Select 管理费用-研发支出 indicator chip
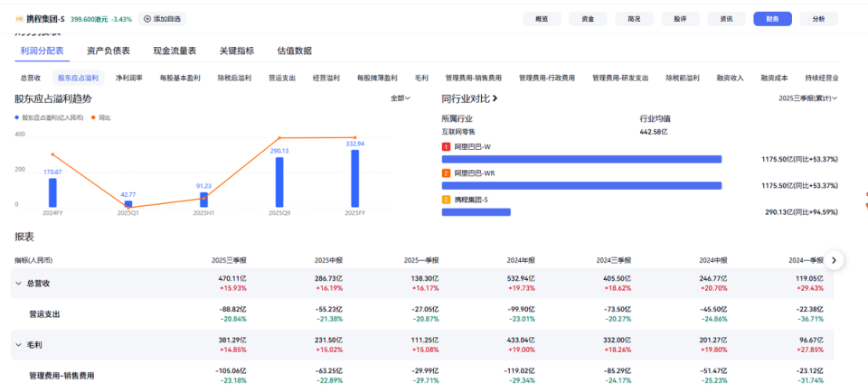 tap(620, 78)
